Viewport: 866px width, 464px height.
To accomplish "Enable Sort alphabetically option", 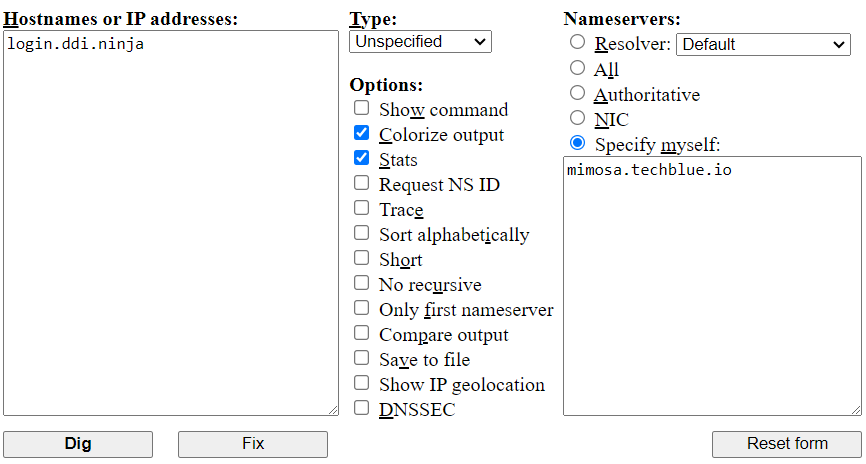I will pos(361,233).
